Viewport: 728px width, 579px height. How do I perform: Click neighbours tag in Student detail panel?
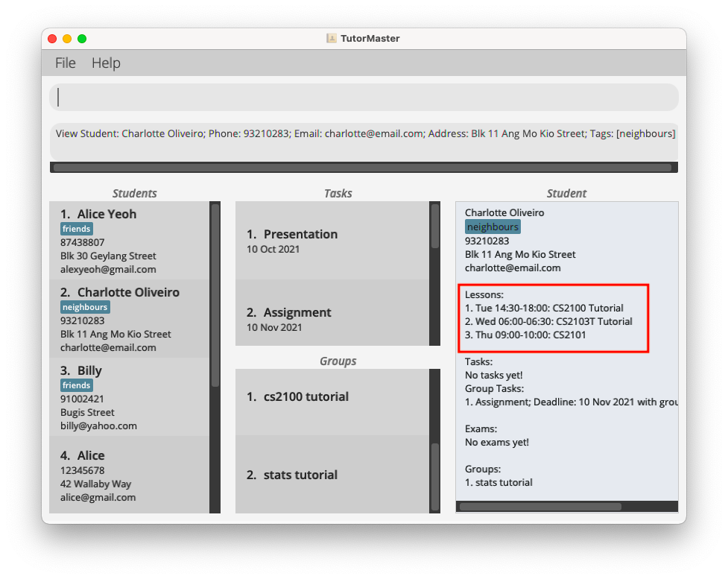click(493, 227)
